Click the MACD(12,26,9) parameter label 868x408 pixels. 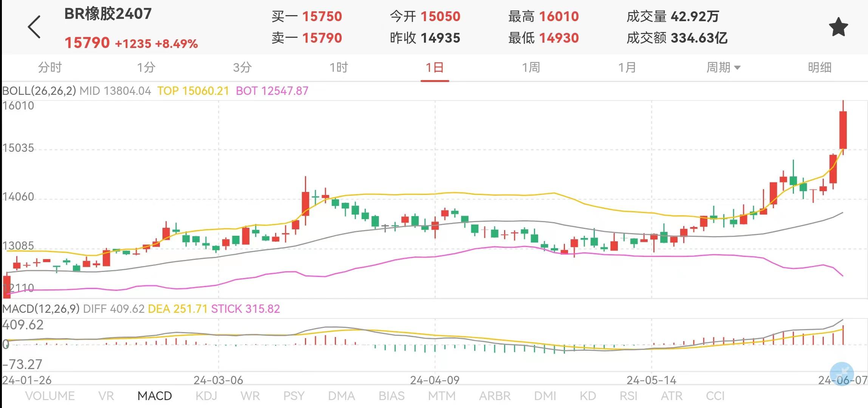pos(41,309)
